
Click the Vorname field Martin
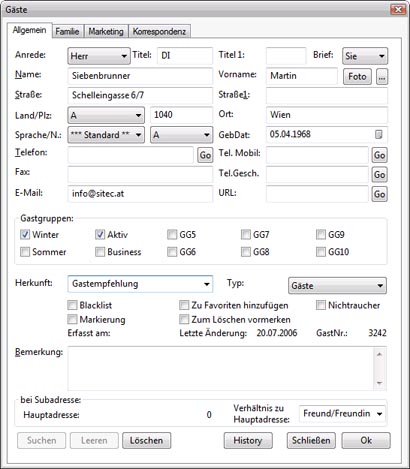click(302, 76)
